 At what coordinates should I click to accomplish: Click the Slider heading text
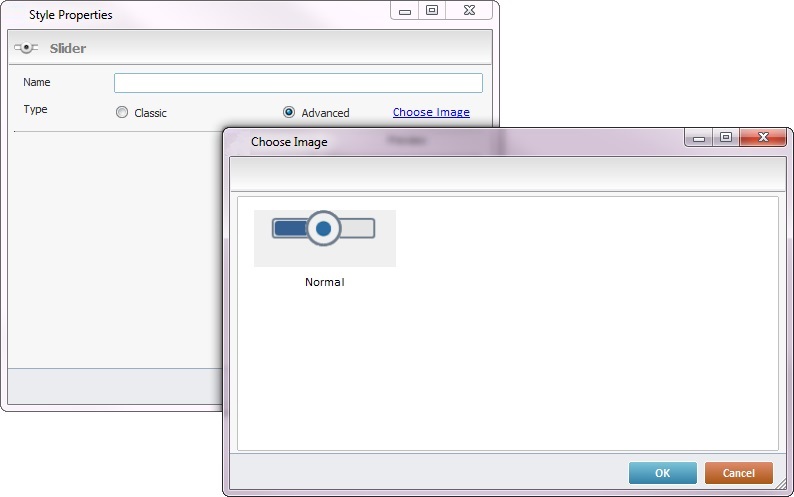click(67, 48)
